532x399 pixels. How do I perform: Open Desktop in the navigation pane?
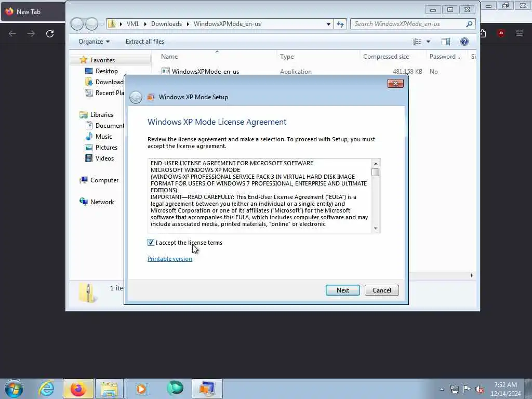pyautogui.click(x=107, y=71)
